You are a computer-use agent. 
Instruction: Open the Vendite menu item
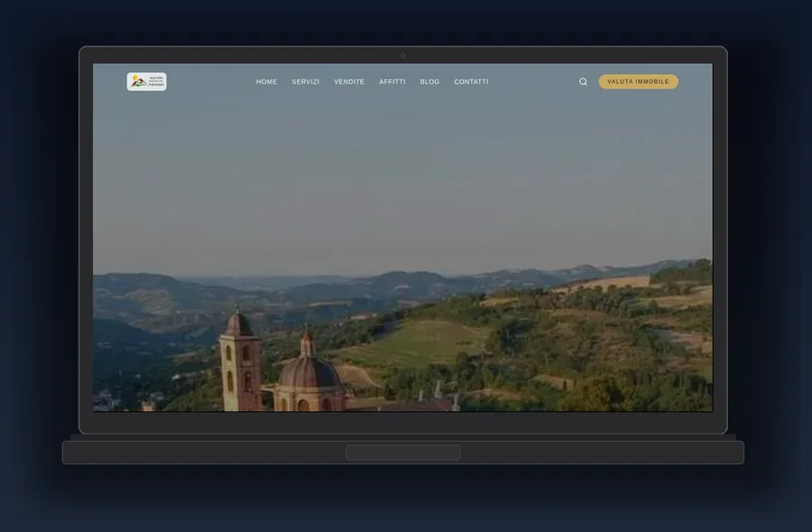point(349,82)
